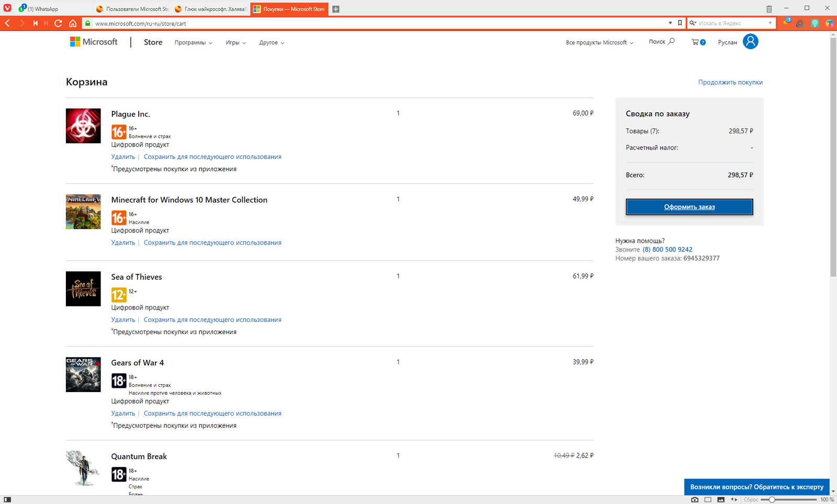Switch to Пользователи Microsoft Store tab
837x504 pixels.
pyautogui.click(x=132, y=9)
